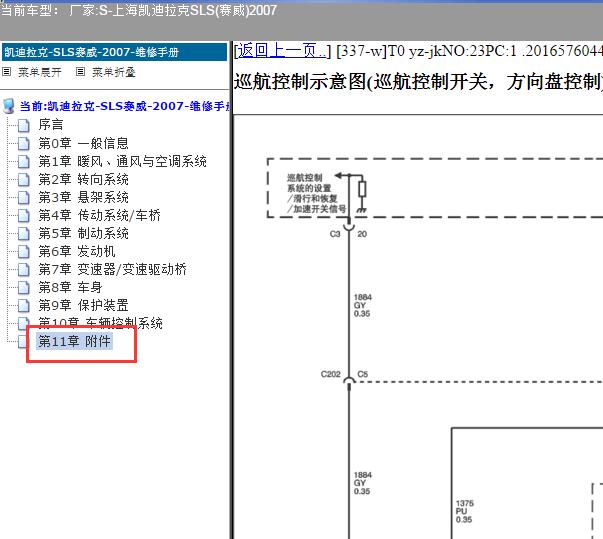This screenshot has height=539, width=603.
Task: Select 第3章 悬架系统
Action: (x=83, y=197)
